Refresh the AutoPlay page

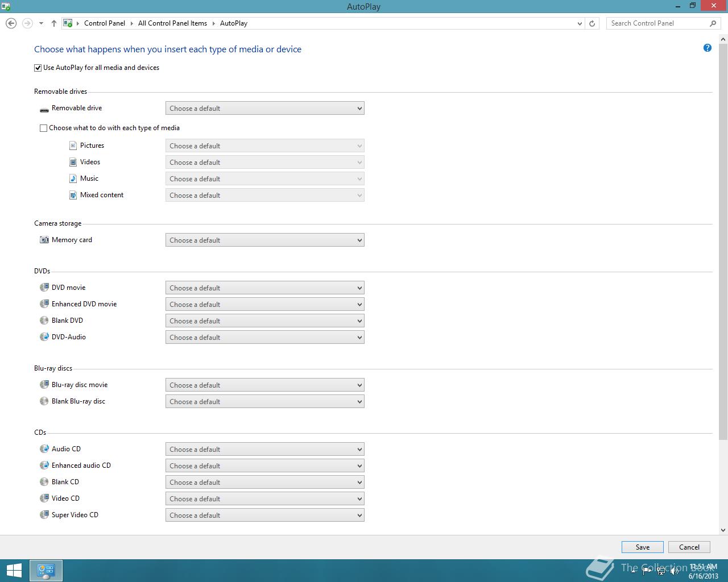(592, 23)
